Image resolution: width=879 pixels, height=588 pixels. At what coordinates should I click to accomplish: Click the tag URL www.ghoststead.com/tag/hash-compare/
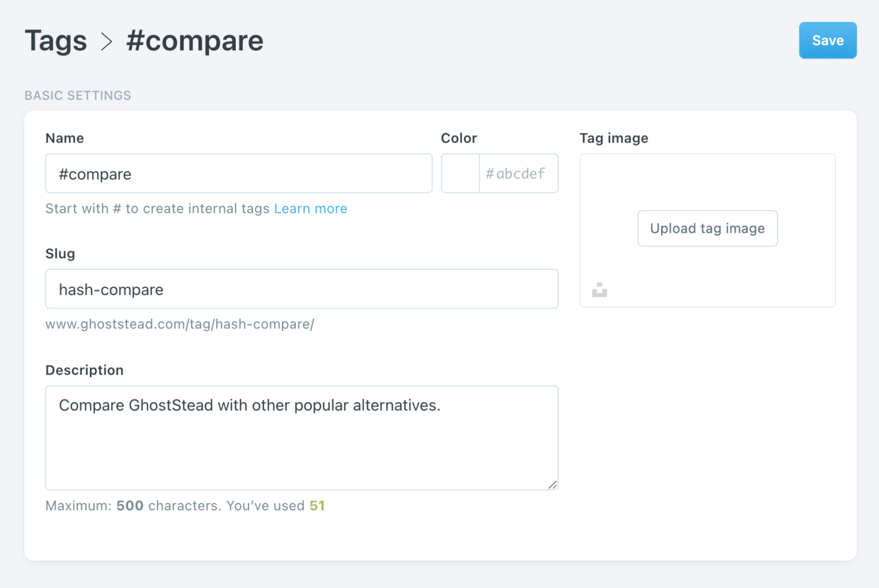pyautogui.click(x=180, y=324)
